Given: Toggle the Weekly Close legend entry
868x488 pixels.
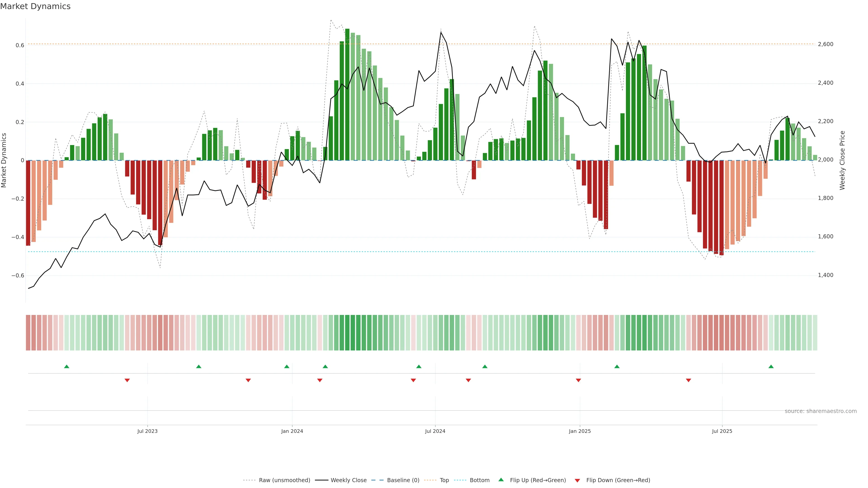Looking at the screenshot, I should click(x=348, y=480).
